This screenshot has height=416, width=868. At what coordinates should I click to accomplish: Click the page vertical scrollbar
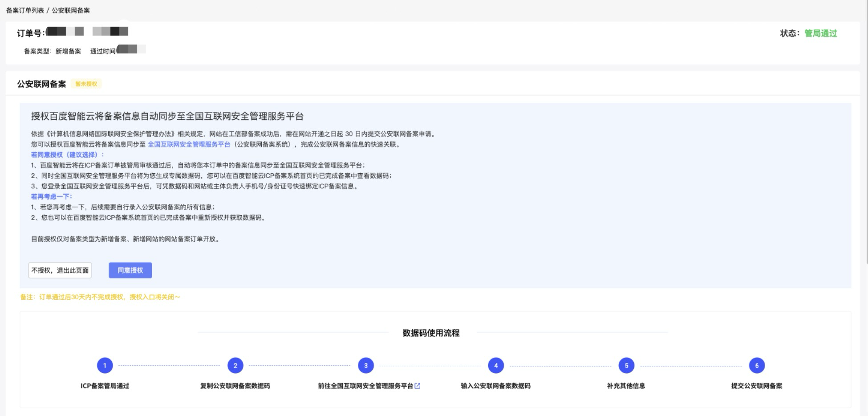point(866,134)
